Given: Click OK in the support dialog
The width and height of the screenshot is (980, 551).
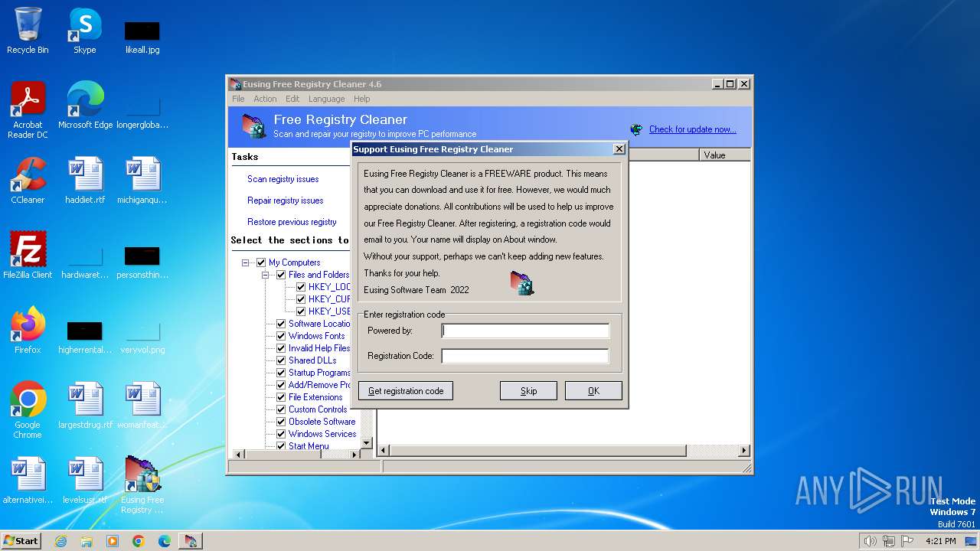Looking at the screenshot, I should click(593, 391).
